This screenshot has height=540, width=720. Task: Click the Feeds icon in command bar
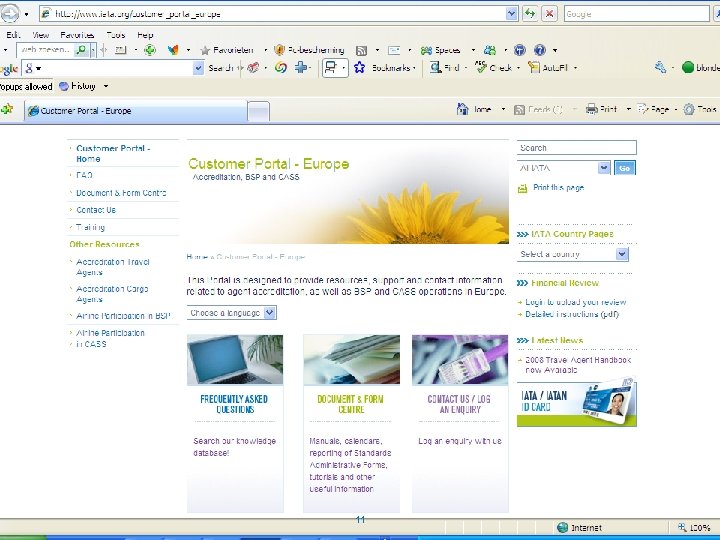click(519, 110)
